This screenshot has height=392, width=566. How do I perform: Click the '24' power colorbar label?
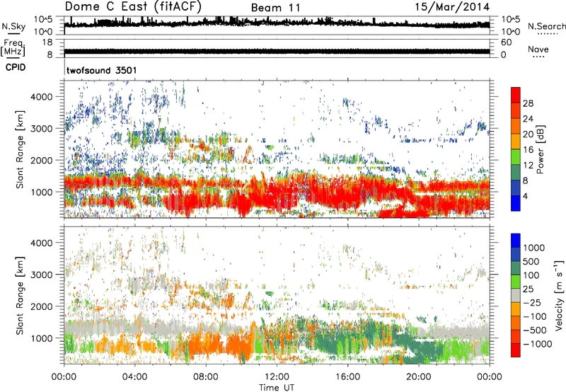coord(528,119)
